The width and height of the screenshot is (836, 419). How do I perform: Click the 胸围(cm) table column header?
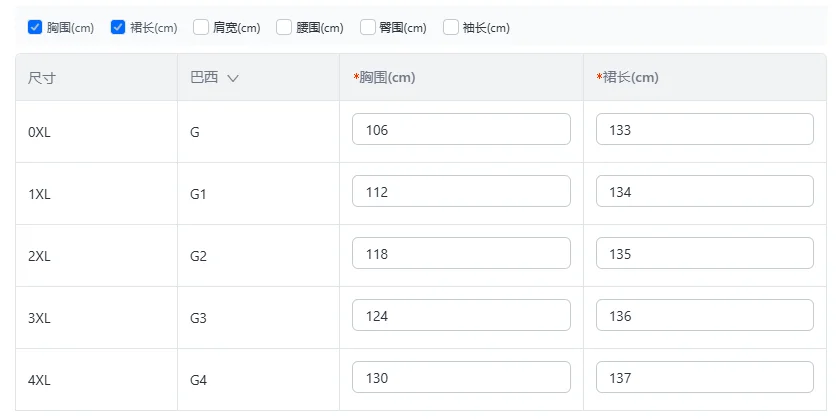[x=387, y=78]
